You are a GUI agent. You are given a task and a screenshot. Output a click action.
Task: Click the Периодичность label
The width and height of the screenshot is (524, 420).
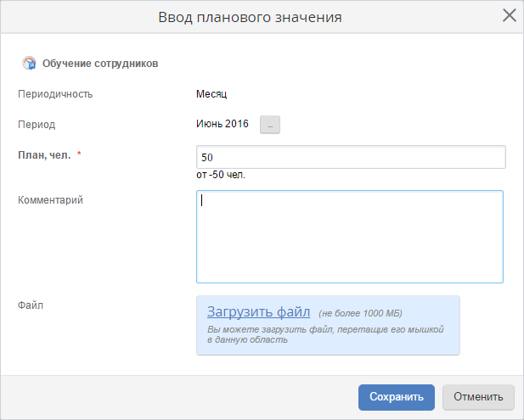click(x=55, y=94)
